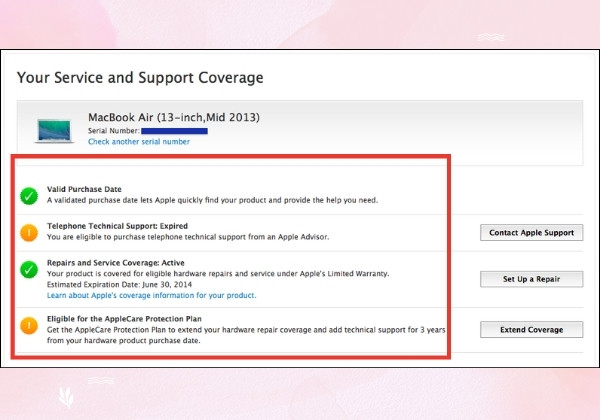This screenshot has width=600, height=420.
Task: Click the Contact Apple Support button
Action: pyautogui.click(x=532, y=233)
